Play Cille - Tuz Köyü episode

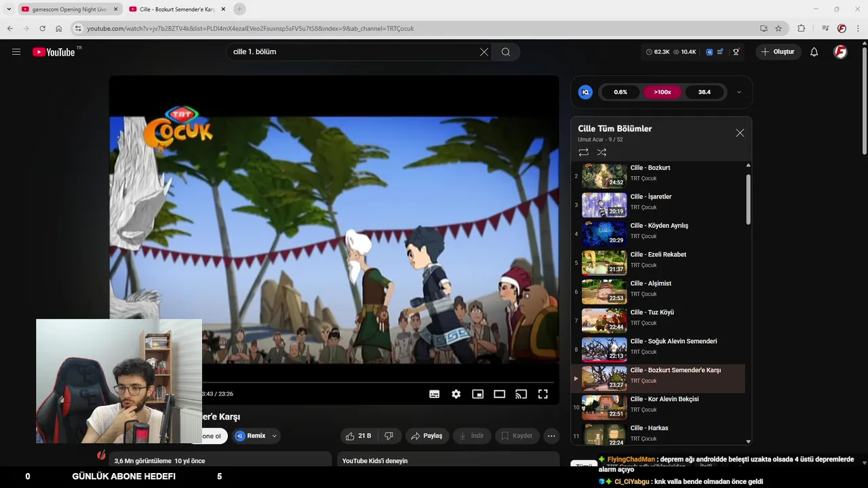[x=658, y=321]
